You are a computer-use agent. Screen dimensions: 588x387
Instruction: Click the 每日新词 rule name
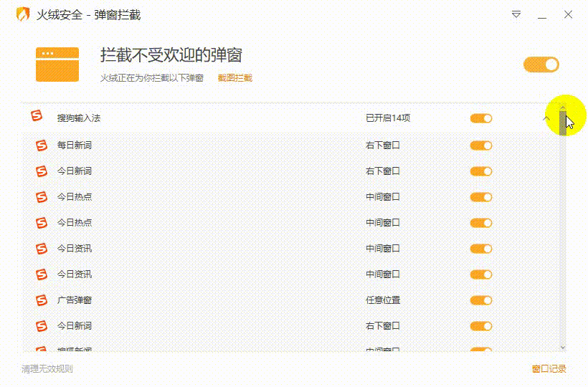[75, 145]
